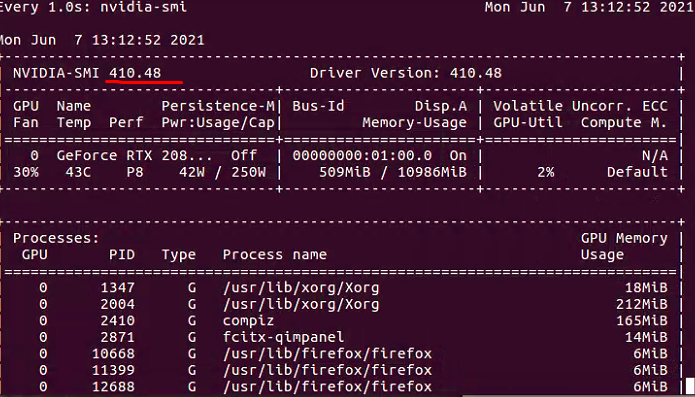Viewport: 695px width, 397px height.
Task: Select the ECC value N/A
Action: click(x=655, y=156)
